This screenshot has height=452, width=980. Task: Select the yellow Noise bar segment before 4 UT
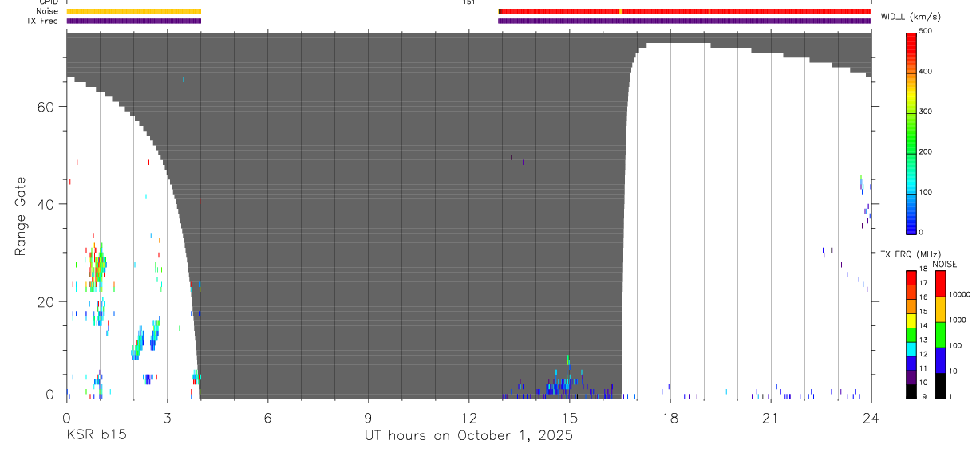point(133,11)
